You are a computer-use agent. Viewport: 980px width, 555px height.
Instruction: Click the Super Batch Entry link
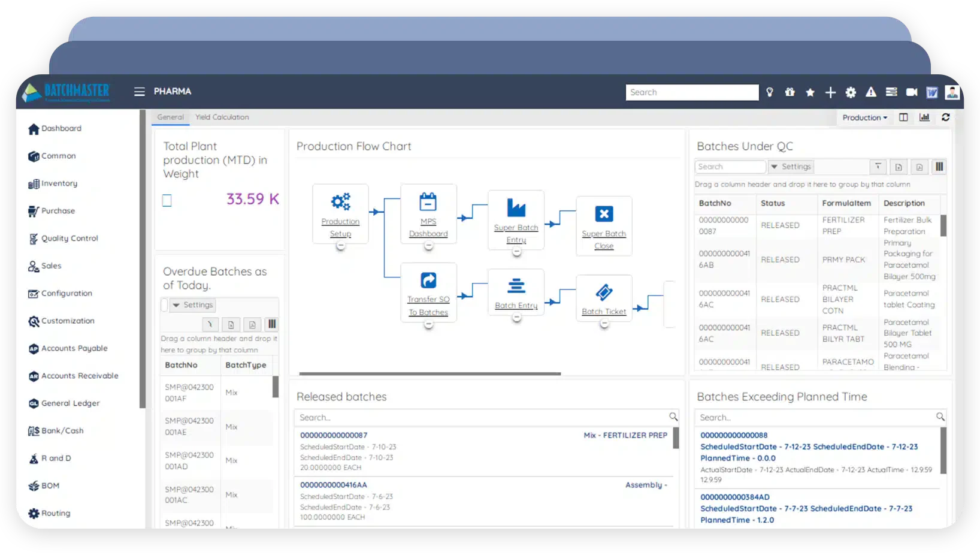tap(516, 234)
